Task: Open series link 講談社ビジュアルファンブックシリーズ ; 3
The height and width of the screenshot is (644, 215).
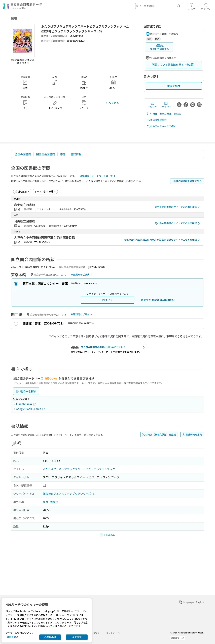Action: 69,494
